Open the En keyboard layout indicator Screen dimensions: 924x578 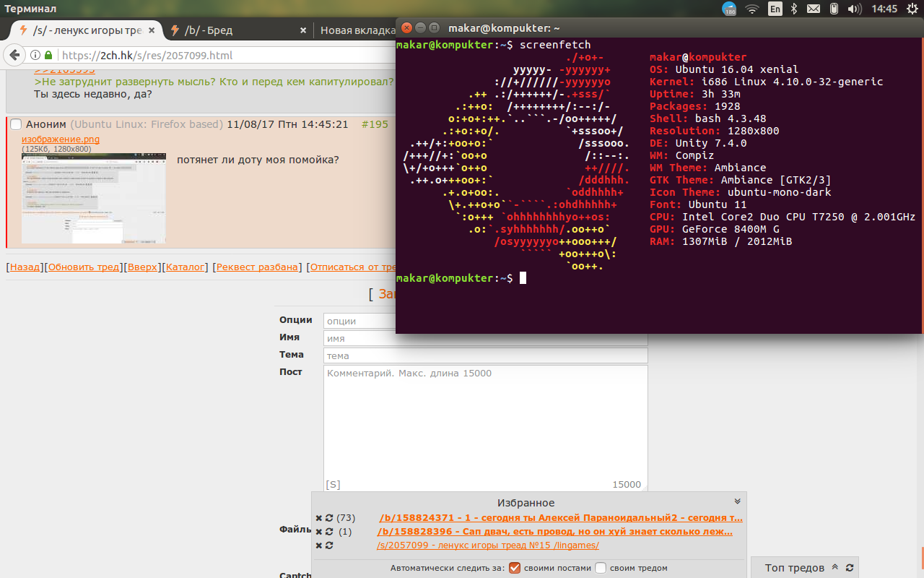(775, 9)
